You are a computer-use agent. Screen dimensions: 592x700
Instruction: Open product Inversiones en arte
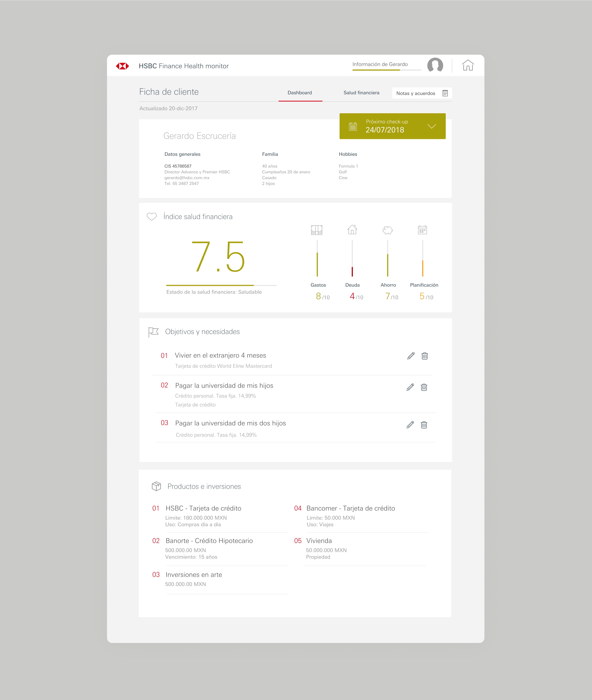pyautogui.click(x=194, y=574)
